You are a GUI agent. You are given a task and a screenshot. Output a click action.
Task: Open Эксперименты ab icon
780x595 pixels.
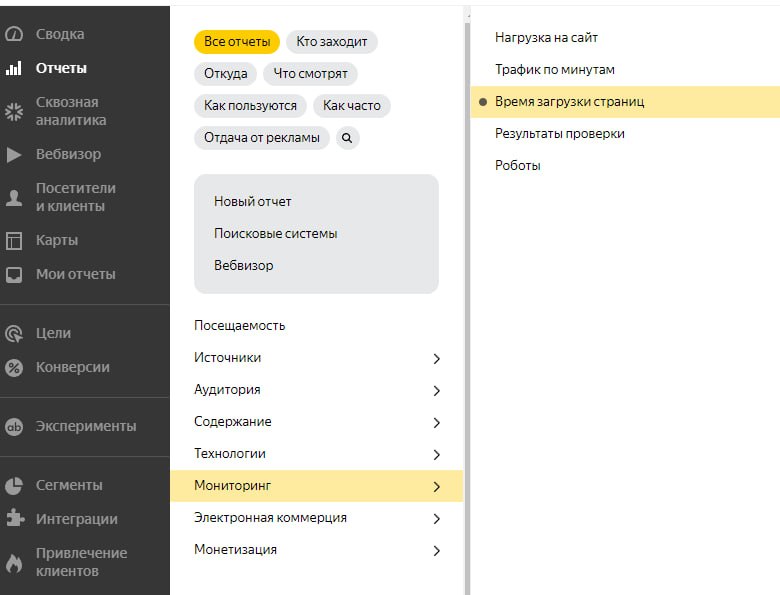coord(14,426)
